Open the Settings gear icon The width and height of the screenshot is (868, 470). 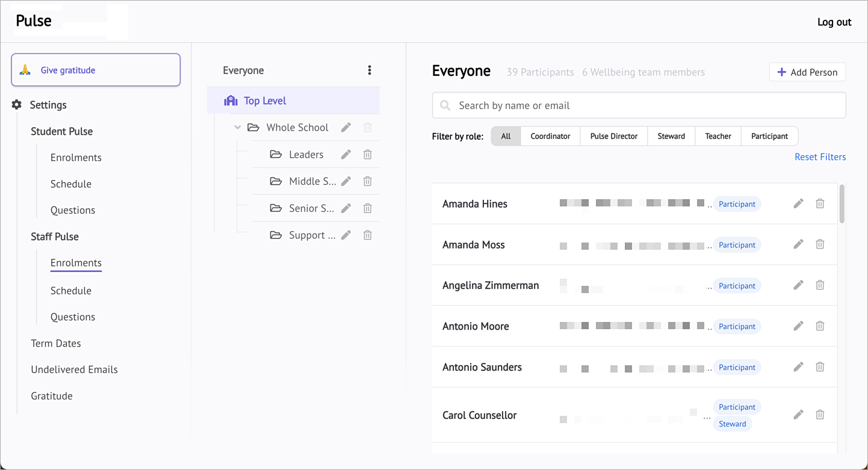click(16, 104)
